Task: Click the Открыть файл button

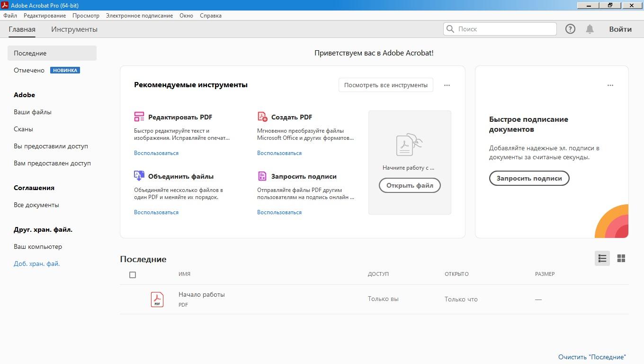Action: coord(410,185)
